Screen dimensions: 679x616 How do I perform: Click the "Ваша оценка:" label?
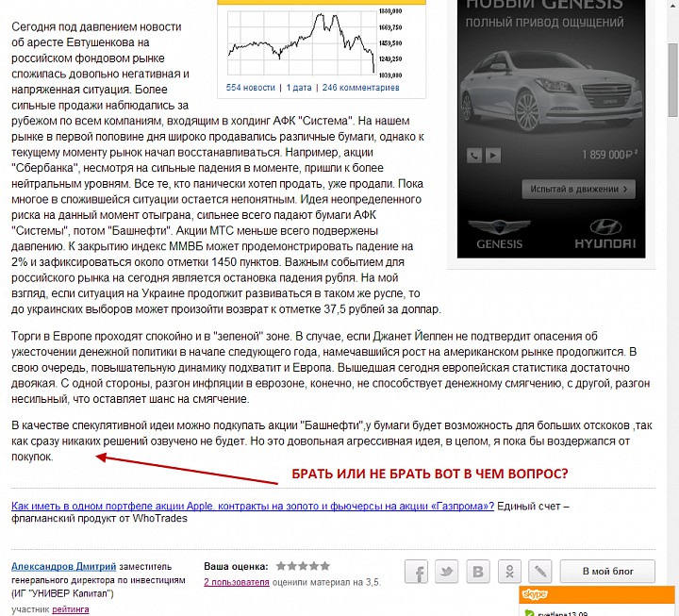(236, 566)
